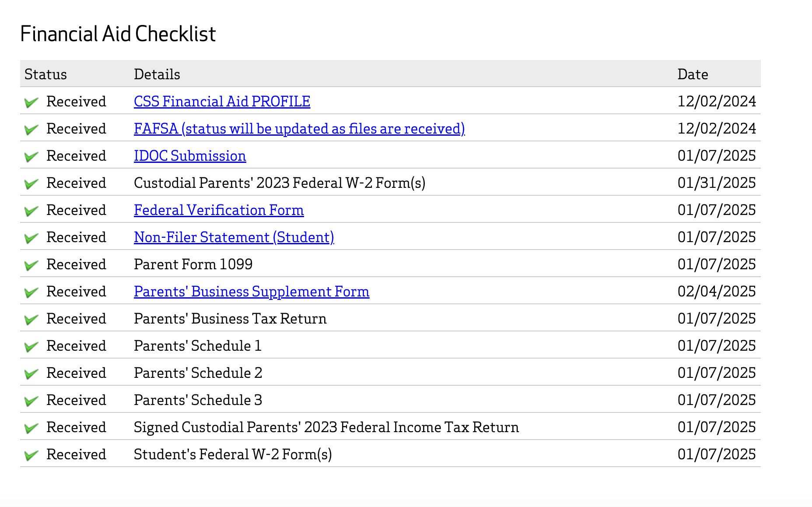This screenshot has height=507, width=812.
Task: Open the Non-Filer Statement (Student) link
Action: tap(234, 237)
